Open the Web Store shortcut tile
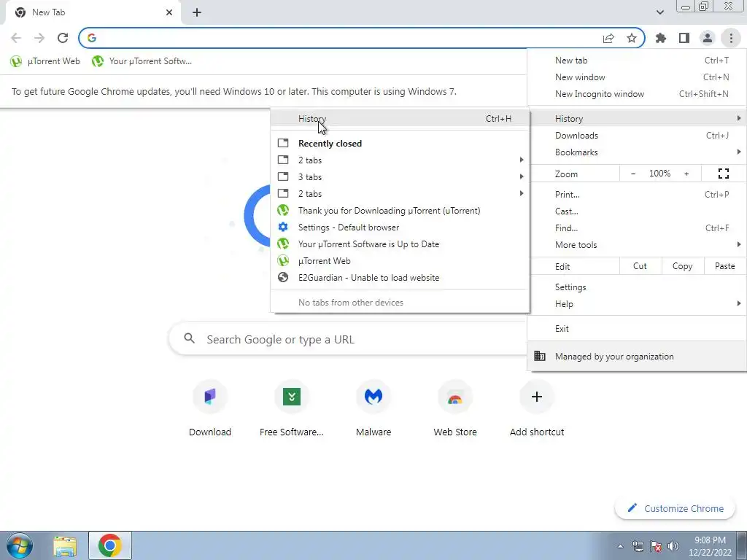 click(455, 408)
